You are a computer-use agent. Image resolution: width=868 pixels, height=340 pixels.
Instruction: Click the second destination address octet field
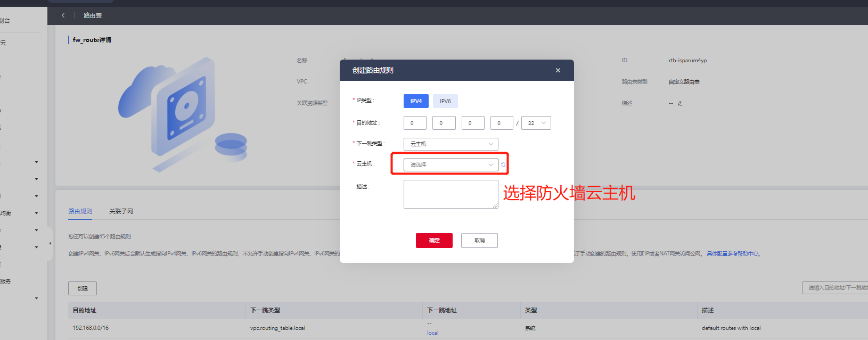pyautogui.click(x=444, y=123)
